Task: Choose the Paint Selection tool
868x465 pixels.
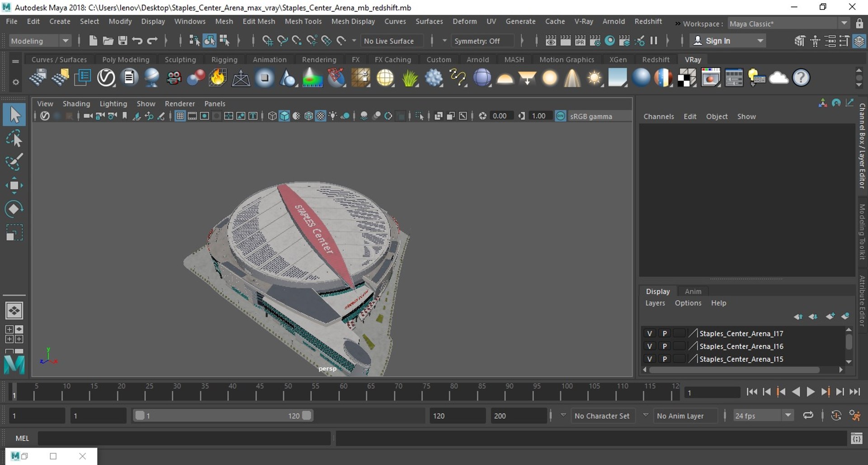Action: (x=14, y=162)
